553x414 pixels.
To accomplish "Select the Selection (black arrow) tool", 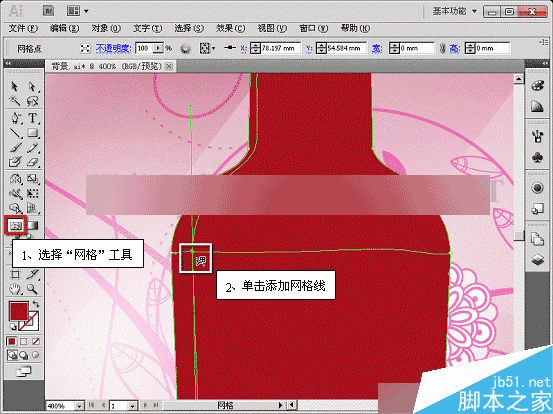I will [14, 86].
